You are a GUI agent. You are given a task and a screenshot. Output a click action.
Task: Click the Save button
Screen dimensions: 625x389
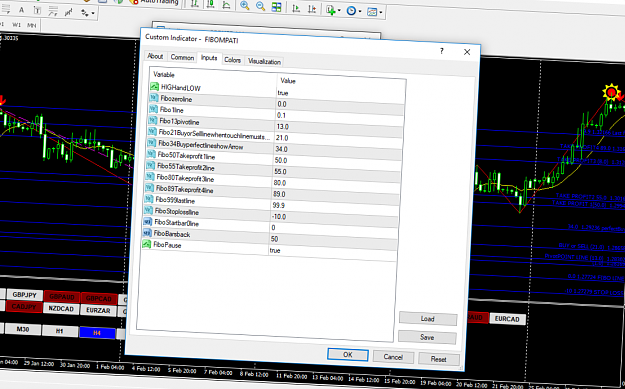coord(427,337)
